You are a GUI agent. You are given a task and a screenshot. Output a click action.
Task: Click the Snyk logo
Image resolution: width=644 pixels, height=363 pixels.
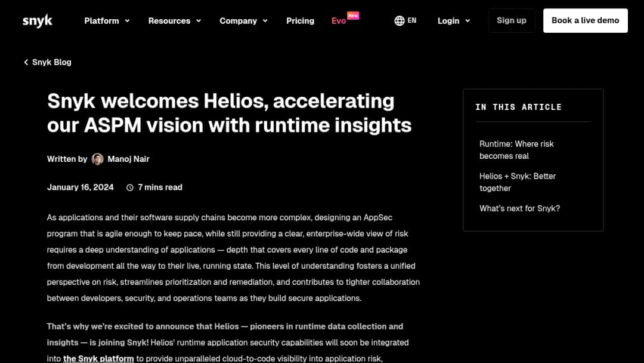pyautogui.click(x=38, y=20)
